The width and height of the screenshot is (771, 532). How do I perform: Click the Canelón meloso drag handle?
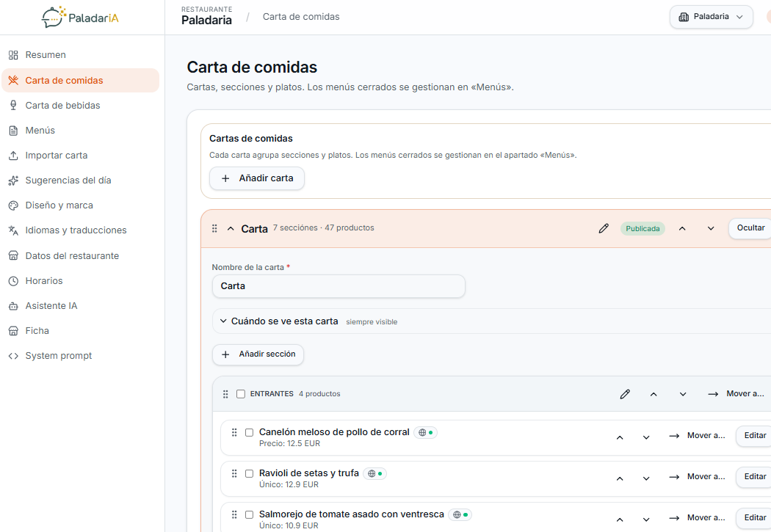coord(234,432)
